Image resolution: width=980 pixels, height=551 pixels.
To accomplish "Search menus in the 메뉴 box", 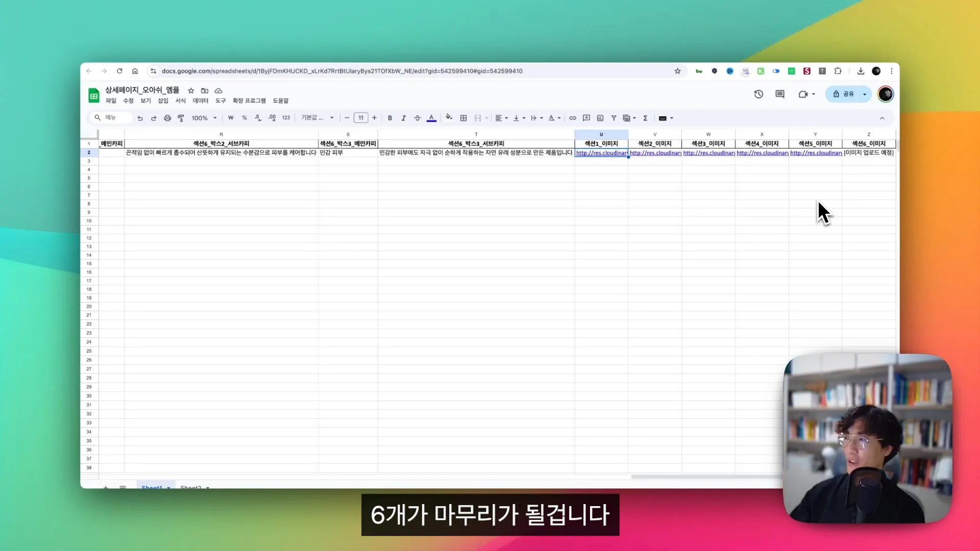I will tap(111, 118).
